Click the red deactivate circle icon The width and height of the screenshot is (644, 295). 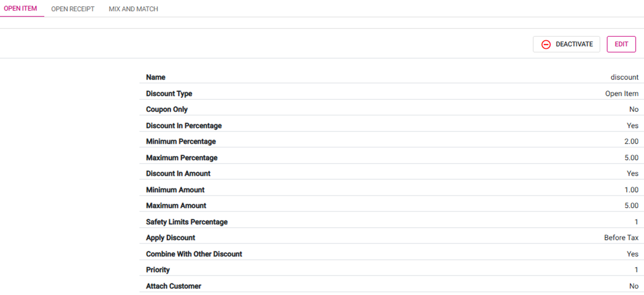click(546, 45)
